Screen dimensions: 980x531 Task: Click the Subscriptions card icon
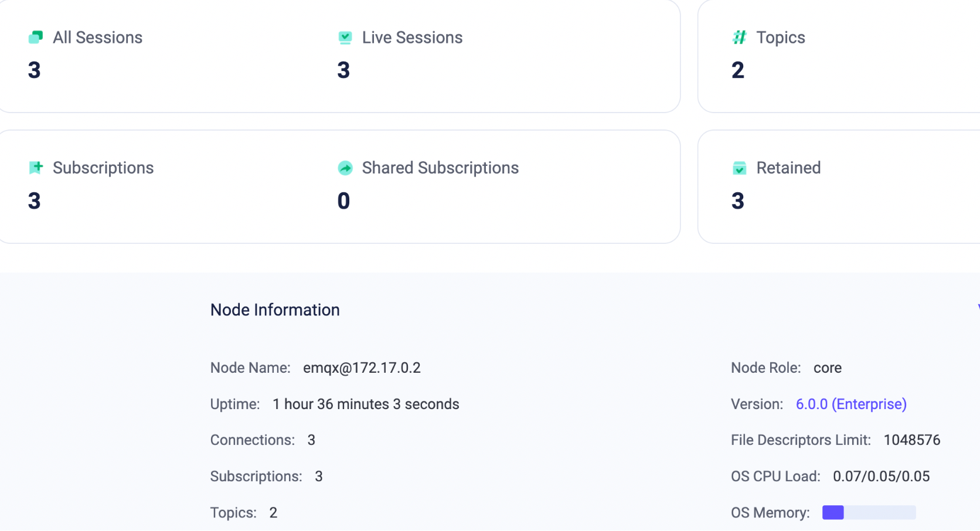tap(36, 168)
